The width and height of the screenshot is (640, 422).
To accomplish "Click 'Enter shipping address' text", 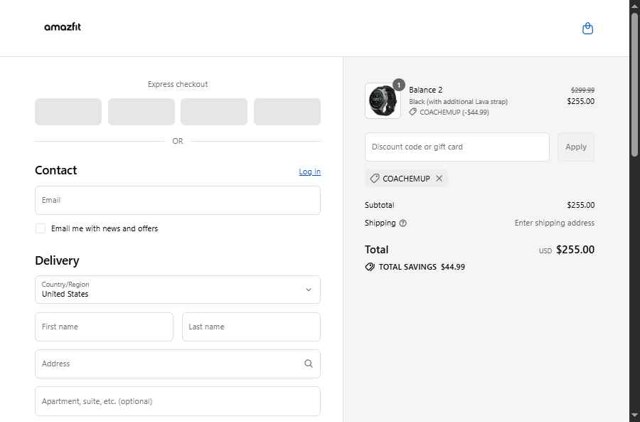I will coord(554,223).
